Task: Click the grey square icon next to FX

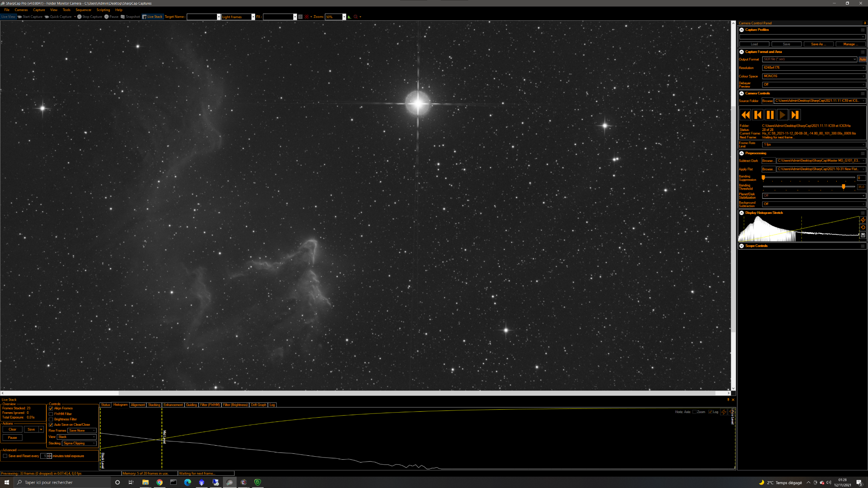Action: point(300,17)
